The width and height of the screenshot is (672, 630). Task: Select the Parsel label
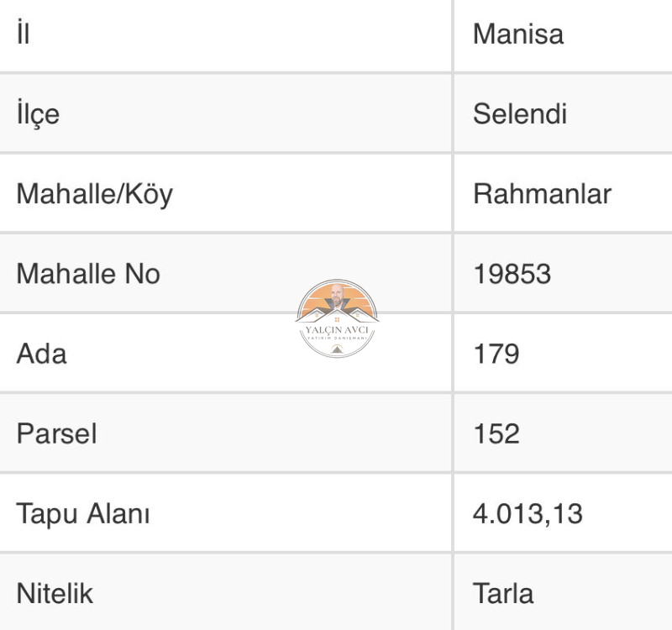pyautogui.click(x=56, y=433)
